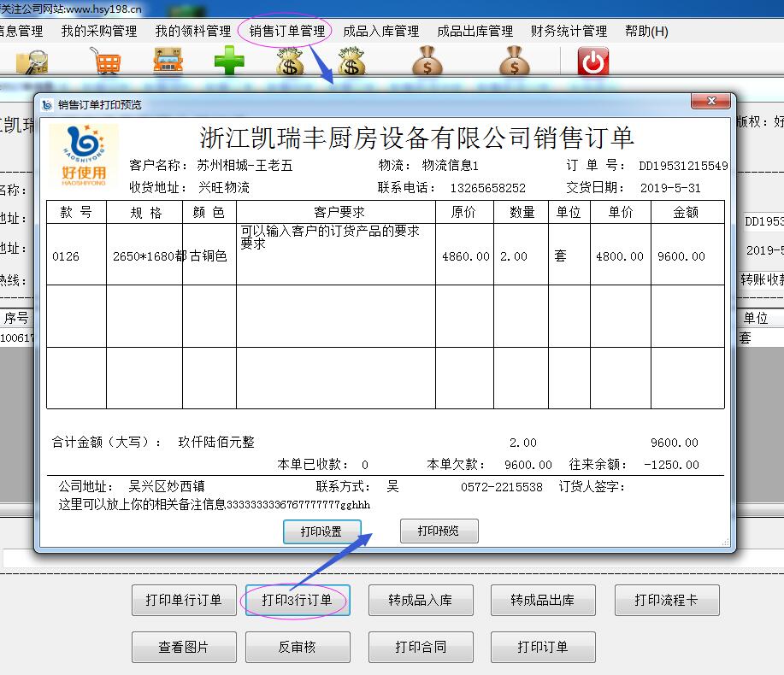Click customer name 苏州相城-王老五

(245, 166)
